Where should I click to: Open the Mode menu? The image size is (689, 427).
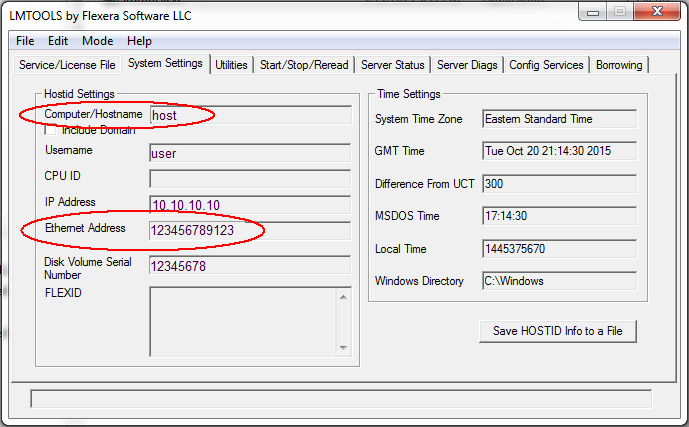point(98,41)
